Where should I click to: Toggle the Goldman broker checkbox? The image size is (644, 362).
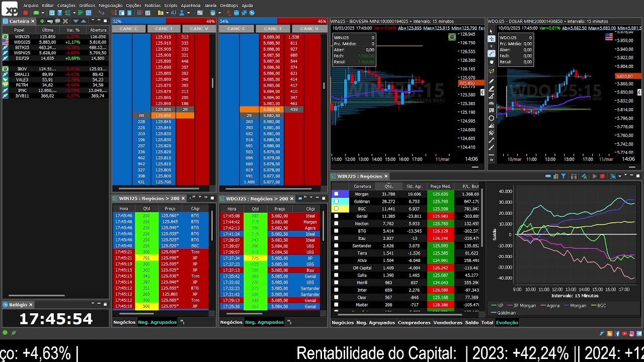click(337, 201)
